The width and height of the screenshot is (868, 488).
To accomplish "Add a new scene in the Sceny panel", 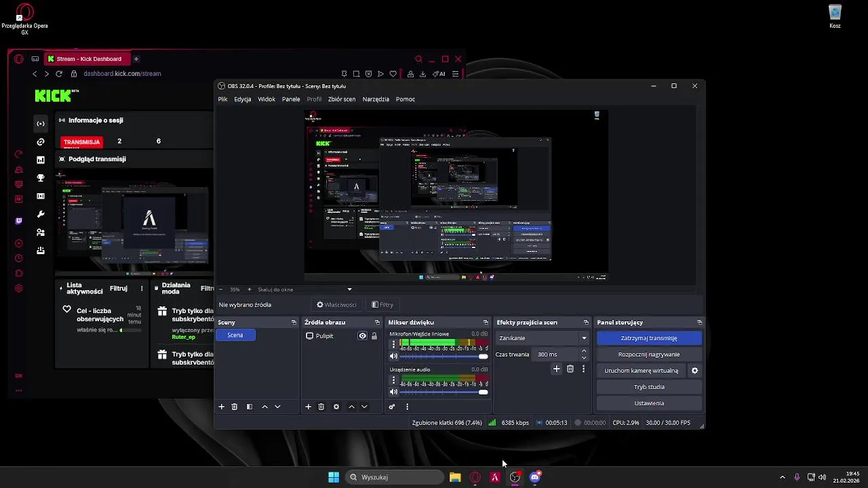I will pyautogui.click(x=221, y=407).
